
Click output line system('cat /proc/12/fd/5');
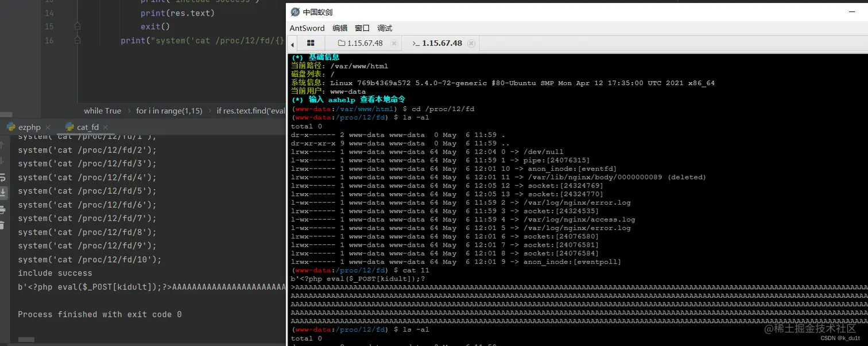[x=87, y=191]
